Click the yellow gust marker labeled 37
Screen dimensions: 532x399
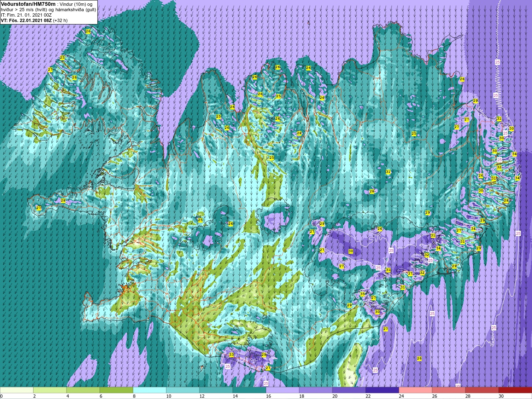pyautogui.click(x=410, y=273)
